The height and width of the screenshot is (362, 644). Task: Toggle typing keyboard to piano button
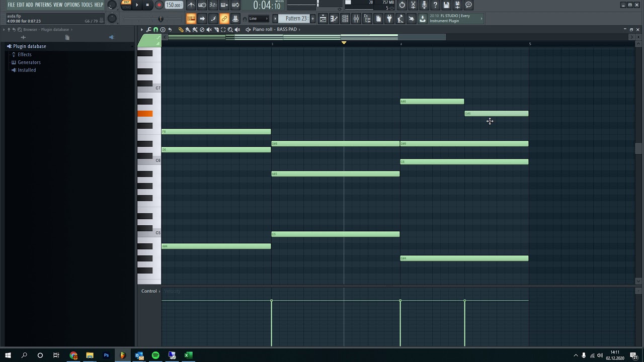click(x=191, y=19)
